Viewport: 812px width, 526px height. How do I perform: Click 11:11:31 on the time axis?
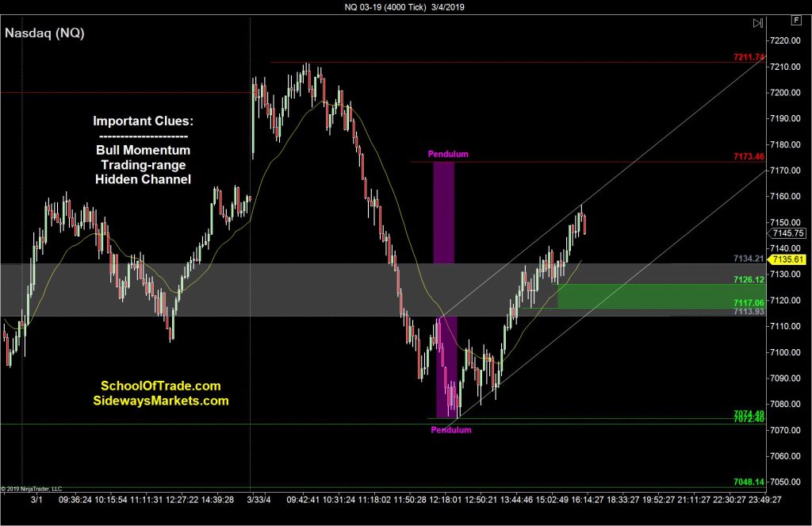(x=146, y=500)
